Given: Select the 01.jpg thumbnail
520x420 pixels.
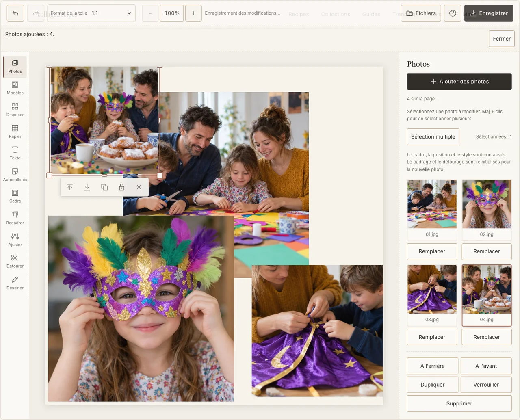Looking at the screenshot, I should click(432, 209).
